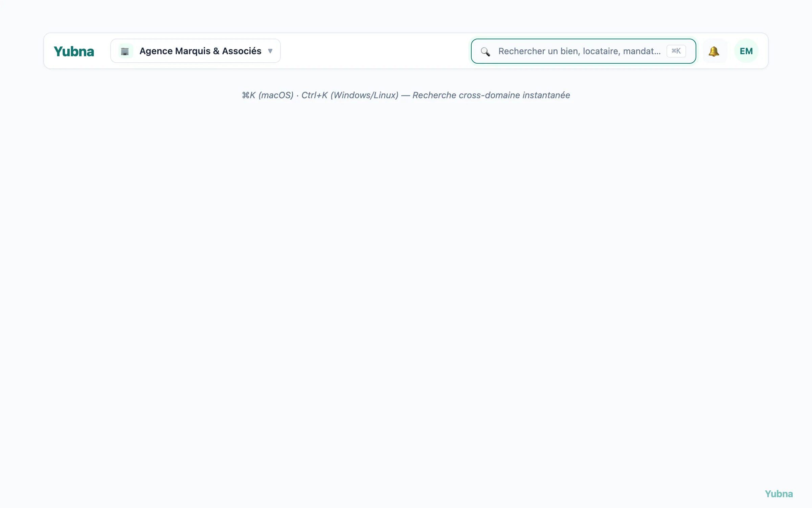
Task: Click the ⌘K shortcut badge
Action: [x=676, y=51]
